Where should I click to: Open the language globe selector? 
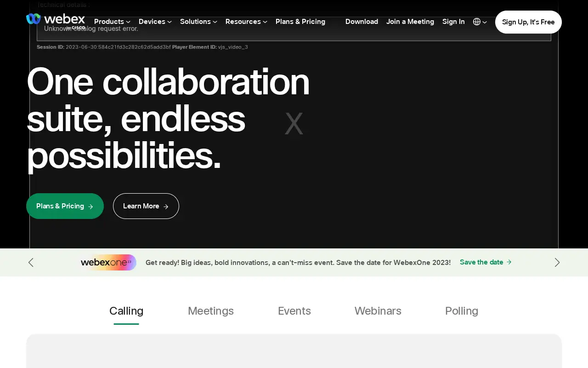coord(480,22)
